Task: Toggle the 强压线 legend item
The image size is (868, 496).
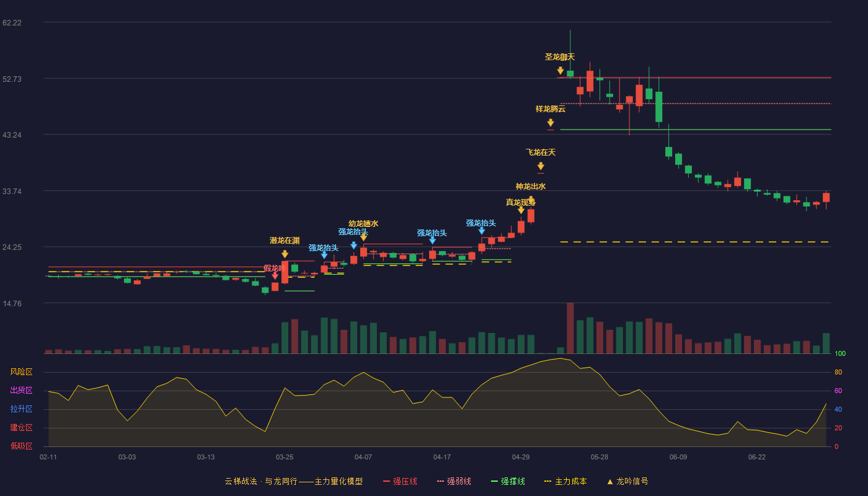Action: (x=400, y=481)
